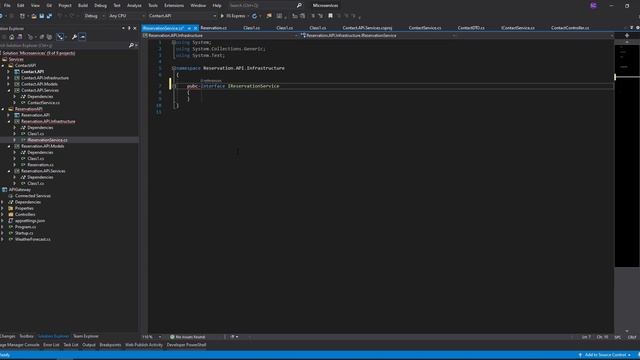Open the Extensions menu

point(174,5)
